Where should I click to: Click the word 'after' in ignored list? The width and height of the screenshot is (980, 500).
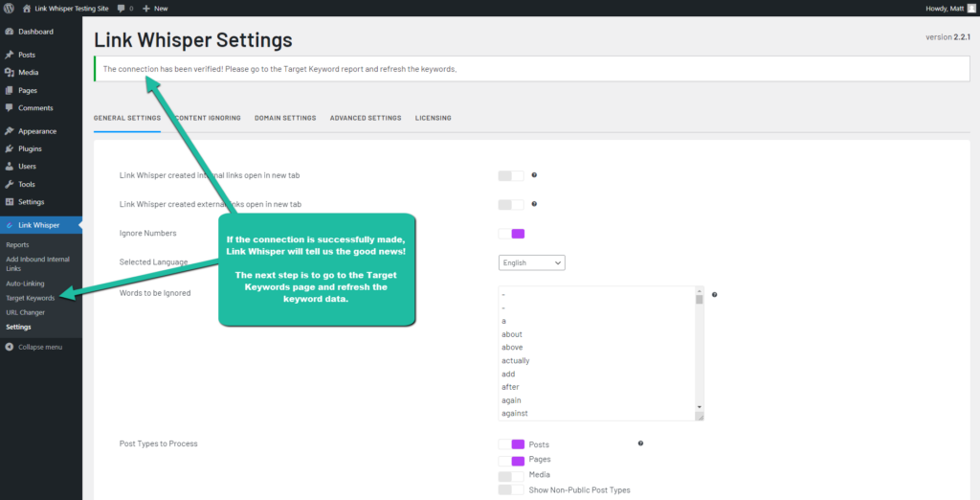[510, 387]
